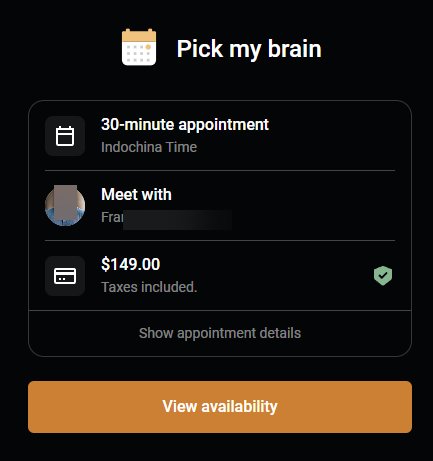Click the divider line above the $149.00 price
The image size is (433, 461).
[x=220, y=240]
